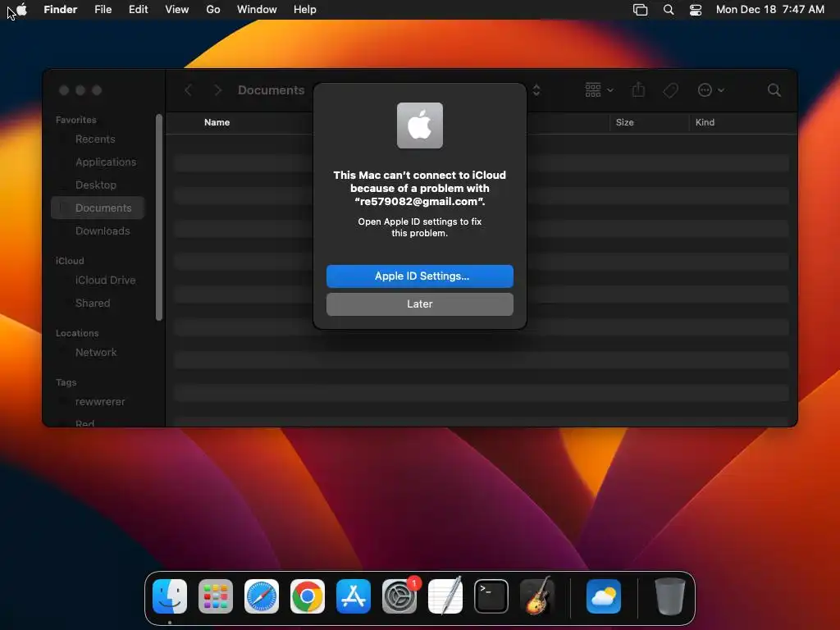Launch Google Chrome from the Dock
The width and height of the screenshot is (840, 630).
(308, 596)
